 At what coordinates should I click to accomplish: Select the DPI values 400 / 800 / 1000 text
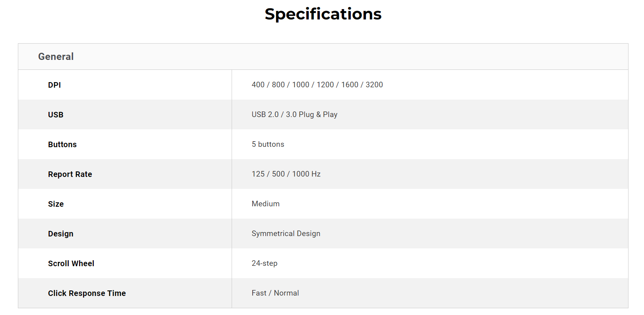tap(280, 85)
